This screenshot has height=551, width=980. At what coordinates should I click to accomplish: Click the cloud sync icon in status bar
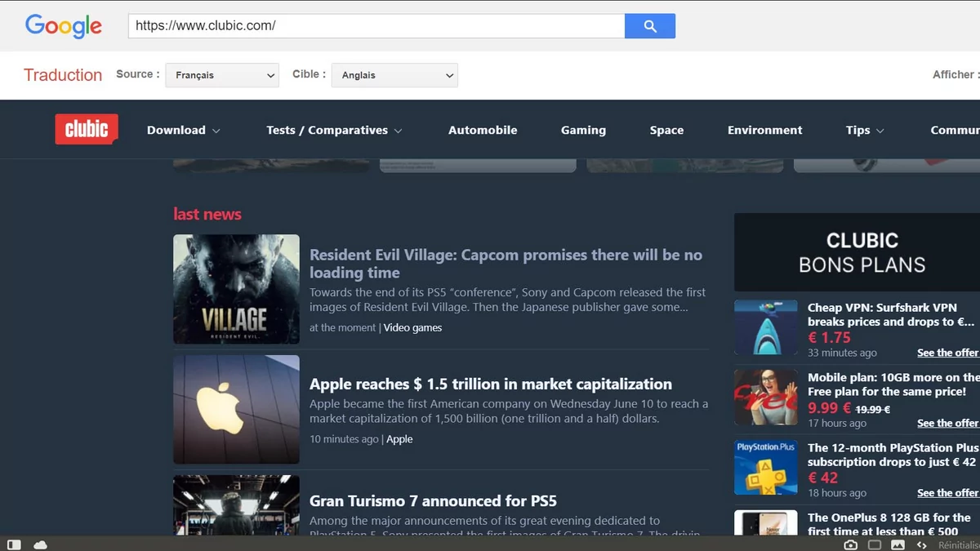pos(39,544)
